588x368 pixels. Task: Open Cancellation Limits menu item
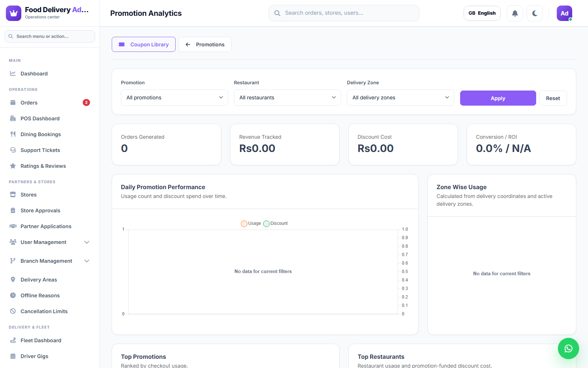tap(50, 311)
